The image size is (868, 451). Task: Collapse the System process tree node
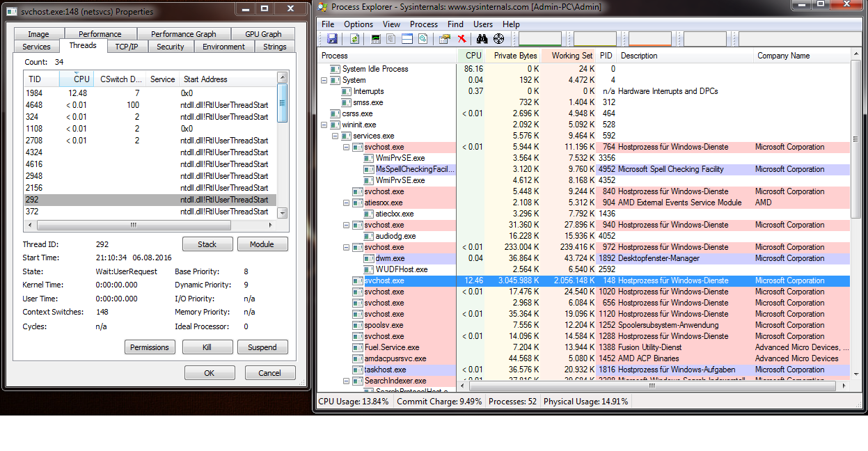pos(324,80)
